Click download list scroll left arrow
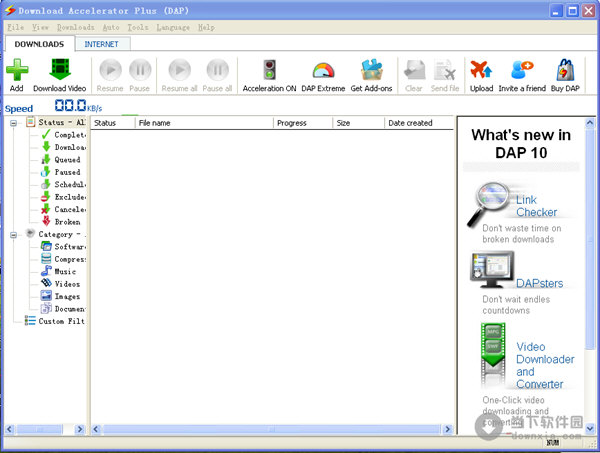The height and width of the screenshot is (453, 600). coord(96,429)
